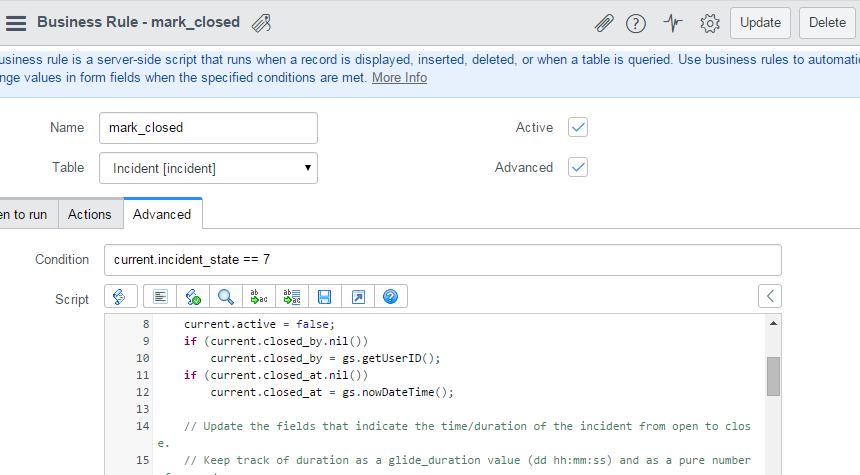Open the activity stream pulse icon
860x475 pixels.
tap(673, 23)
